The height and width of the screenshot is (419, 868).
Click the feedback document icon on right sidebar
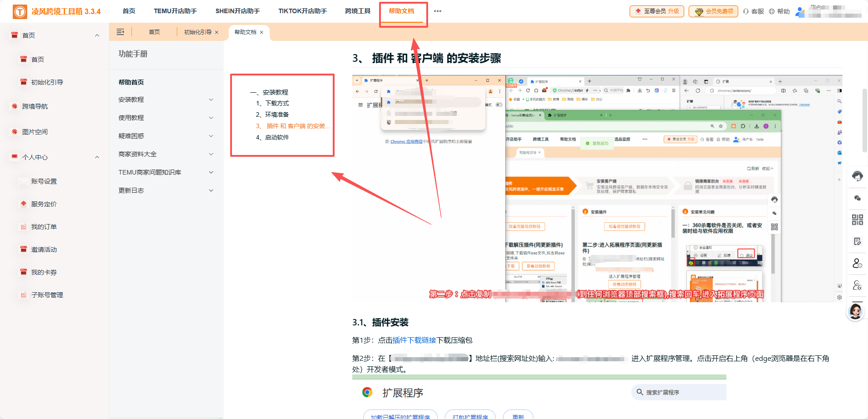click(857, 241)
